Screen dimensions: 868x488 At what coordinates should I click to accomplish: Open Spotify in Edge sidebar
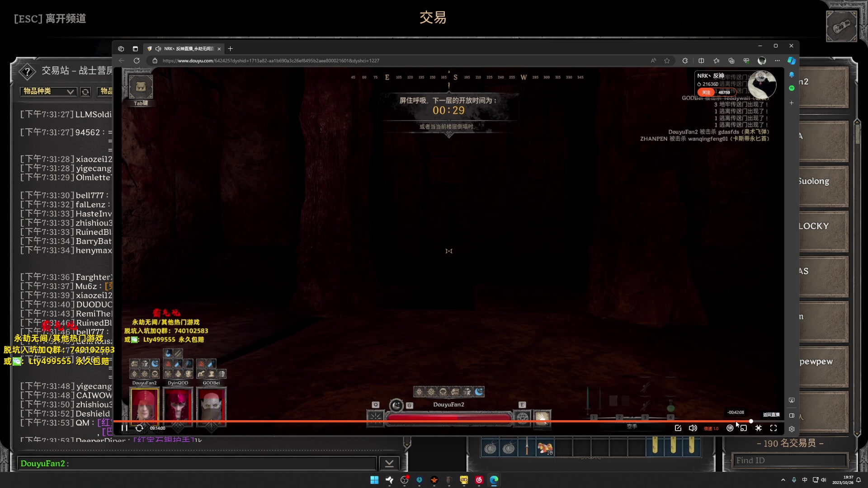coord(792,88)
